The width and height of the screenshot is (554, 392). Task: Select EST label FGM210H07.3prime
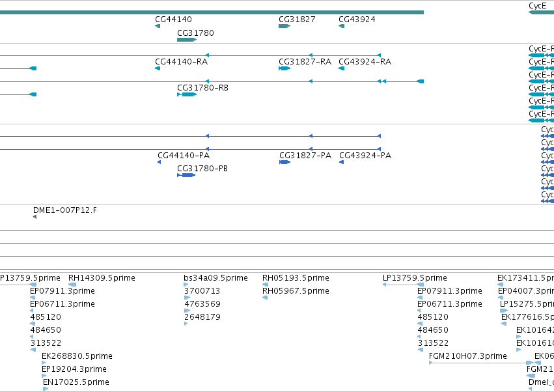[468, 356]
